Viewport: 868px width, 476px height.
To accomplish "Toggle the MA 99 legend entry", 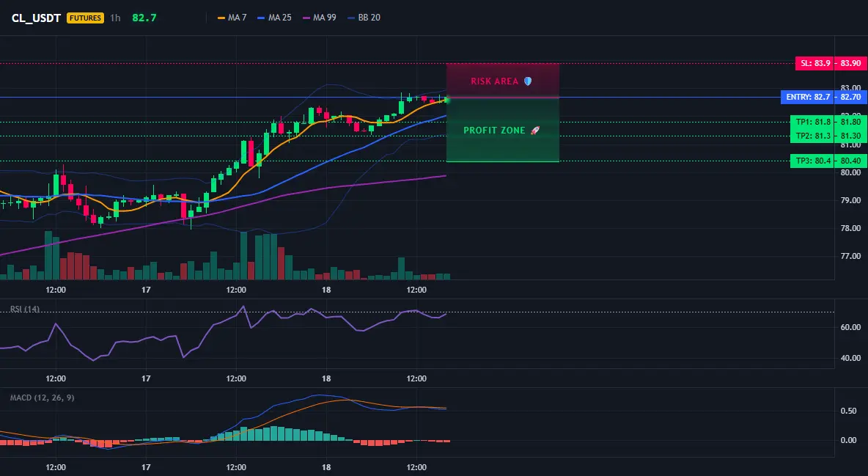I will pos(320,18).
